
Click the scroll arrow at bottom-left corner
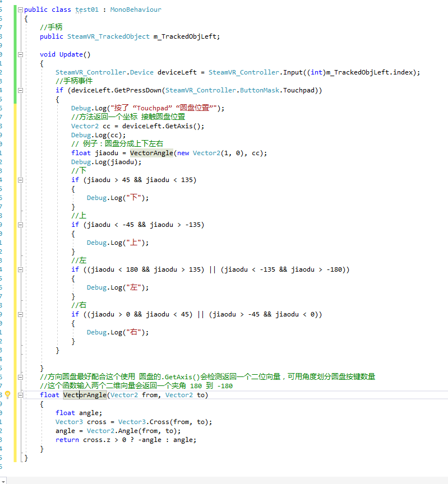pos(3,481)
